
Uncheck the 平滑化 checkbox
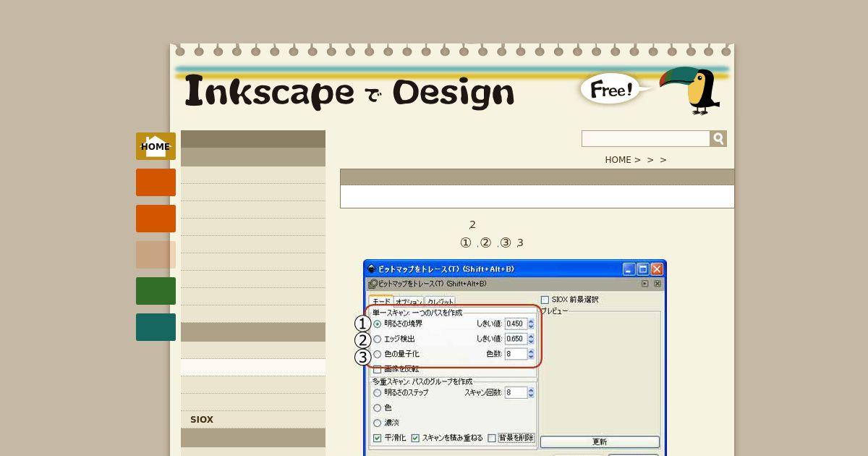pos(377,438)
